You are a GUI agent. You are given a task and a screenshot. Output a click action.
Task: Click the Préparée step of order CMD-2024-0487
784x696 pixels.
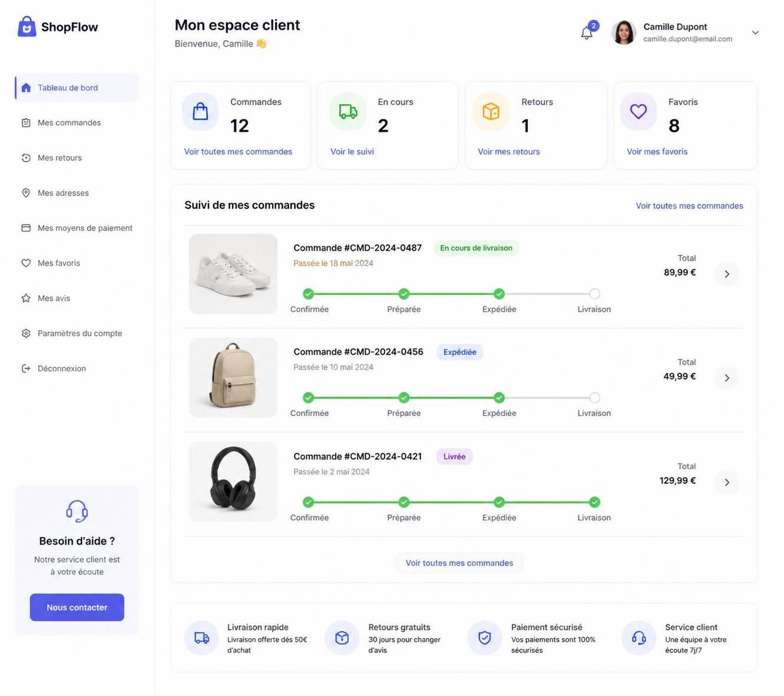403,293
